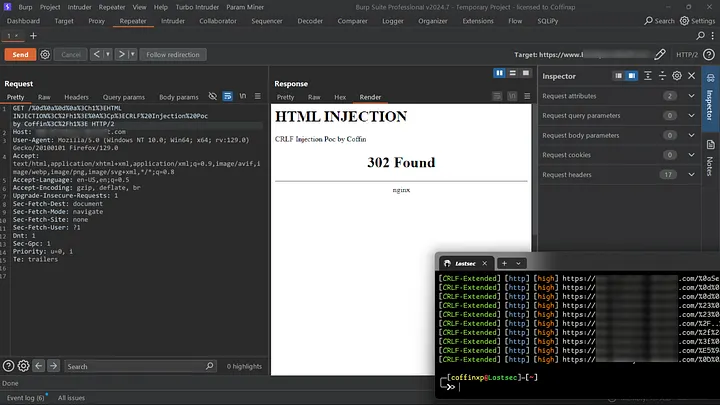The height and width of the screenshot is (405, 720).
Task: Open the Param Miner menu
Action: click(245, 7)
